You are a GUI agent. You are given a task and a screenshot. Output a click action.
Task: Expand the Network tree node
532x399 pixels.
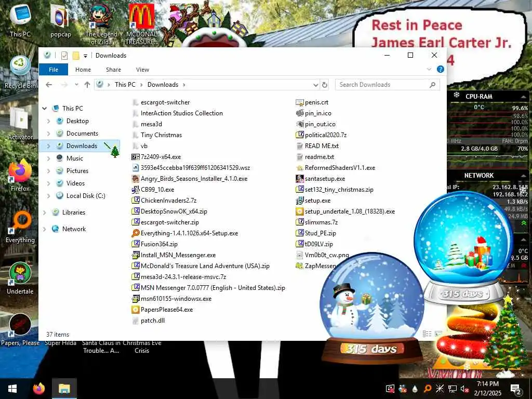click(x=45, y=229)
